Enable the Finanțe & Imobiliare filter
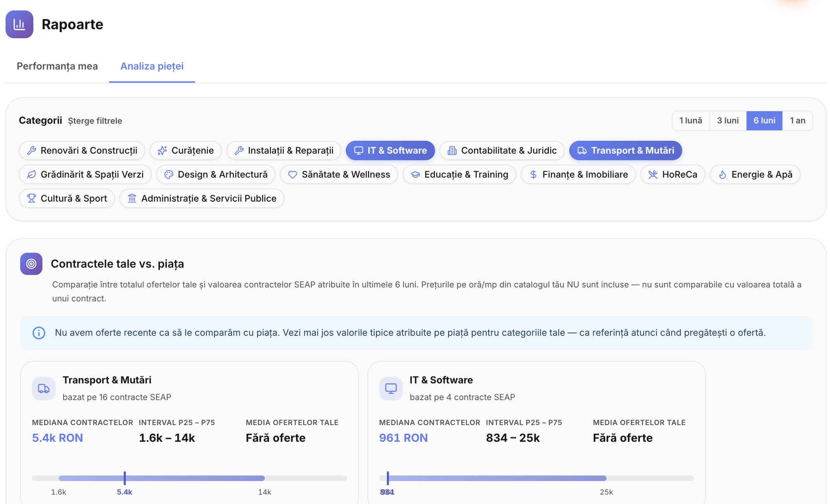The height and width of the screenshot is (504, 830). [x=578, y=175]
